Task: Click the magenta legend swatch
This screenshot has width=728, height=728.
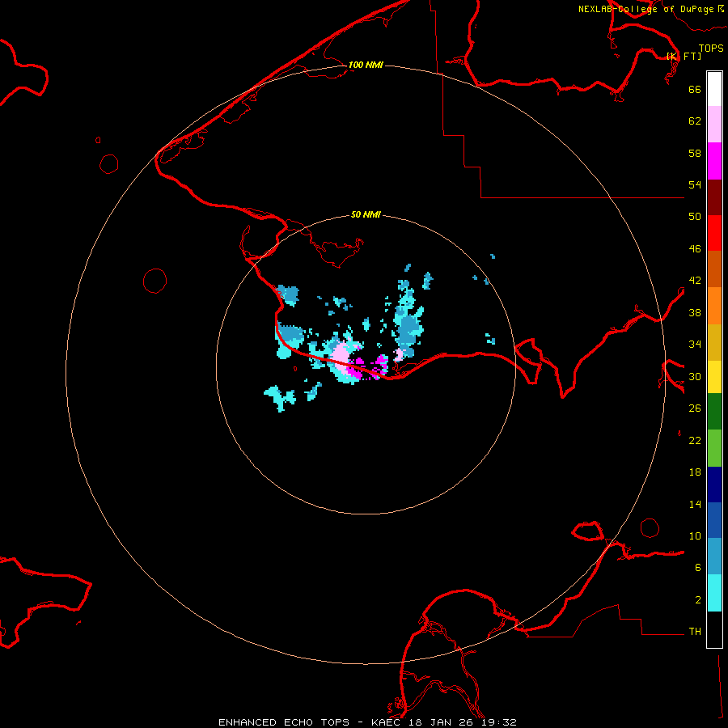Action: point(714,161)
